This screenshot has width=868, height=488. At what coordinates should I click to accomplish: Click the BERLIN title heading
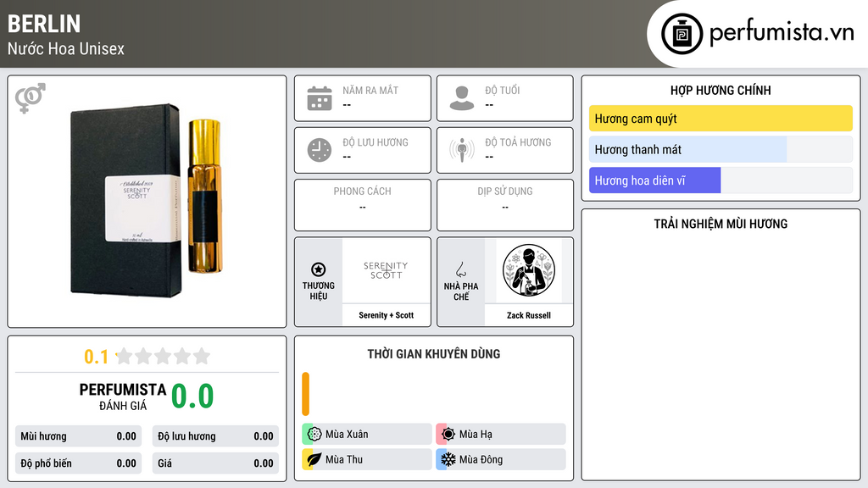tap(44, 25)
